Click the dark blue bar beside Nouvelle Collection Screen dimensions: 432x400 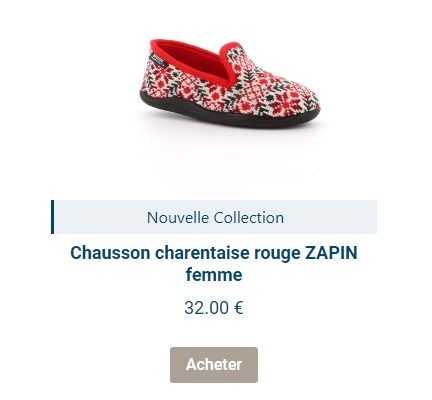52,217
